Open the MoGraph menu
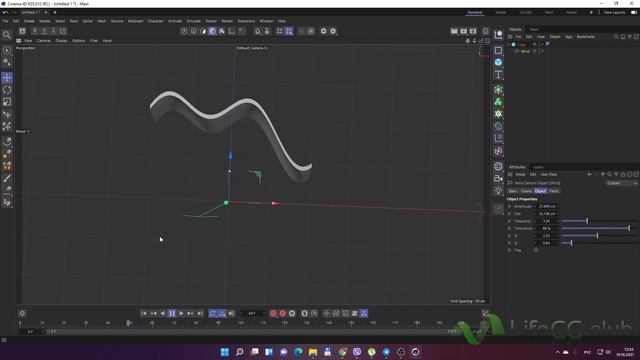 coord(136,21)
